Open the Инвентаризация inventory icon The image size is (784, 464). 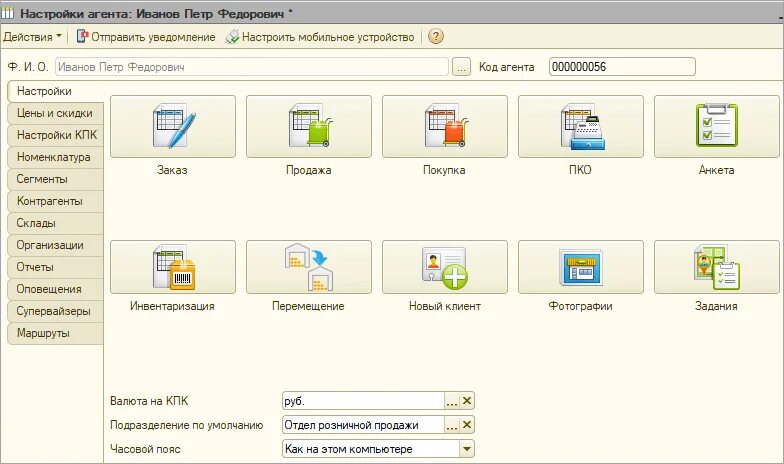(x=172, y=267)
